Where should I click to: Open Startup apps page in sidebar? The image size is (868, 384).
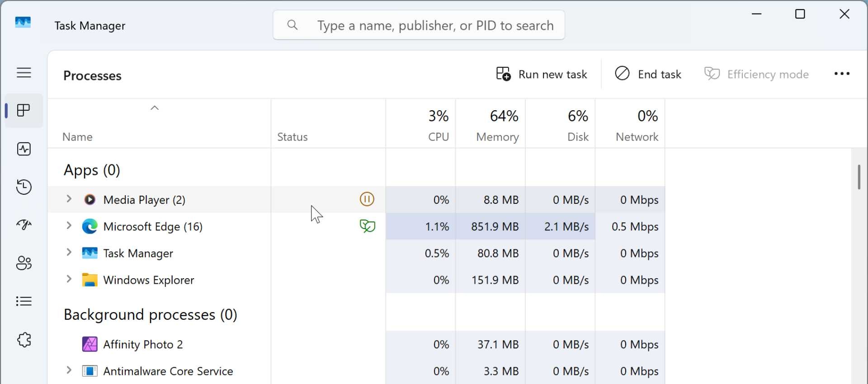pos(24,225)
